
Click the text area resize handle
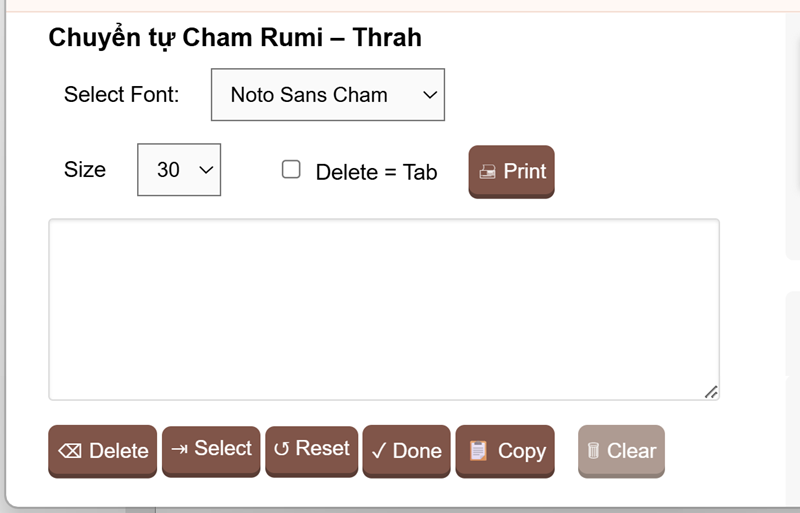click(711, 392)
